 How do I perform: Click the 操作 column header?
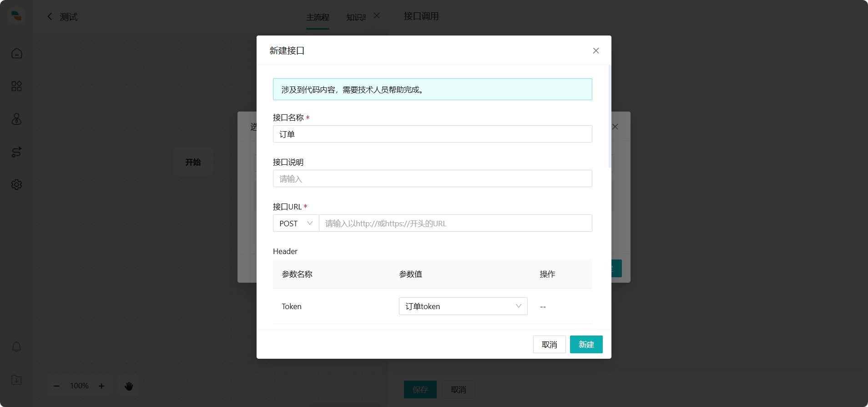pos(548,274)
